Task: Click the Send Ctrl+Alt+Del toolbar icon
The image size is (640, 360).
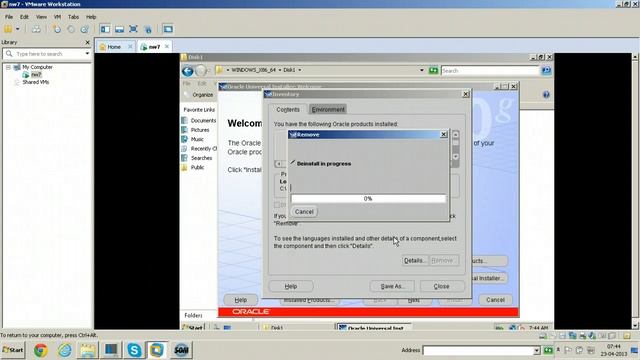Action: tap(36, 29)
